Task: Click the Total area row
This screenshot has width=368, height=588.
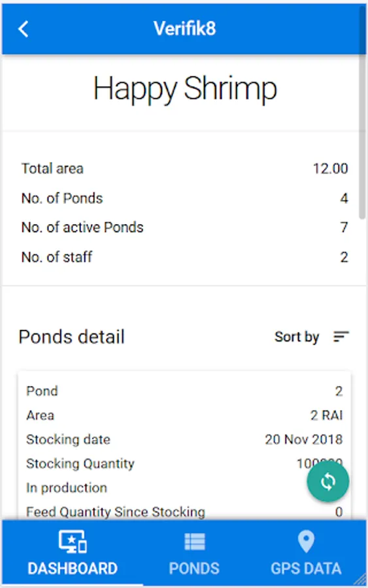Action: click(x=184, y=169)
